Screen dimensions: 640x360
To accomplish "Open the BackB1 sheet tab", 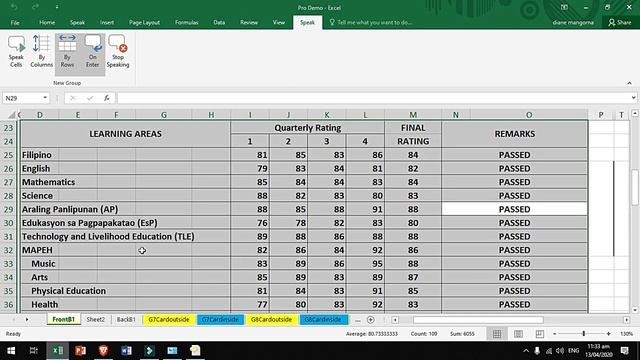I will 126,320.
